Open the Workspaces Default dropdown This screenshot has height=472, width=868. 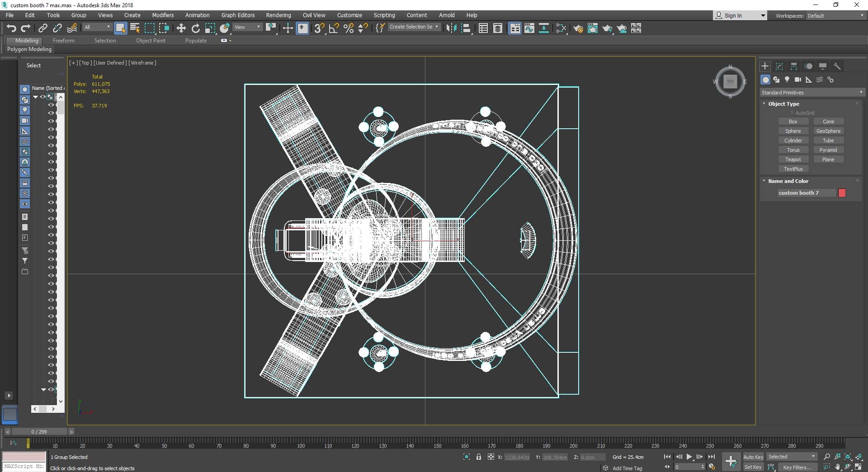[835, 16]
